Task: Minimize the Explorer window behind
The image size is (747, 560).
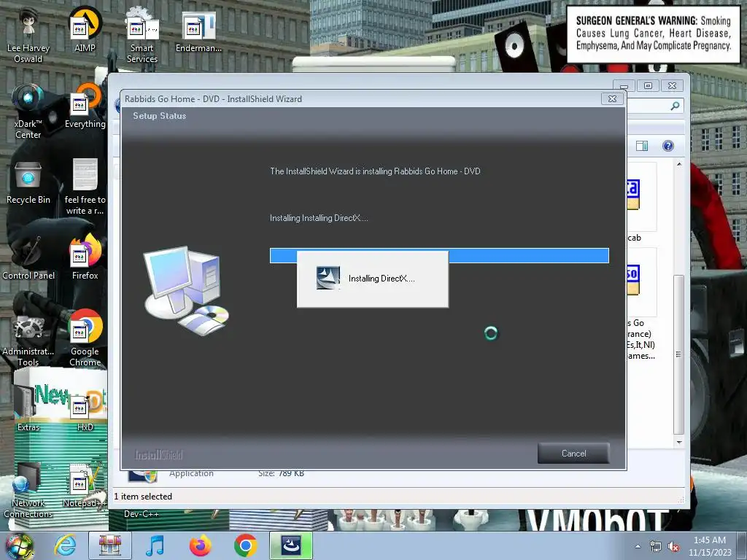Action: pyautogui.click(x=624, y=86)
